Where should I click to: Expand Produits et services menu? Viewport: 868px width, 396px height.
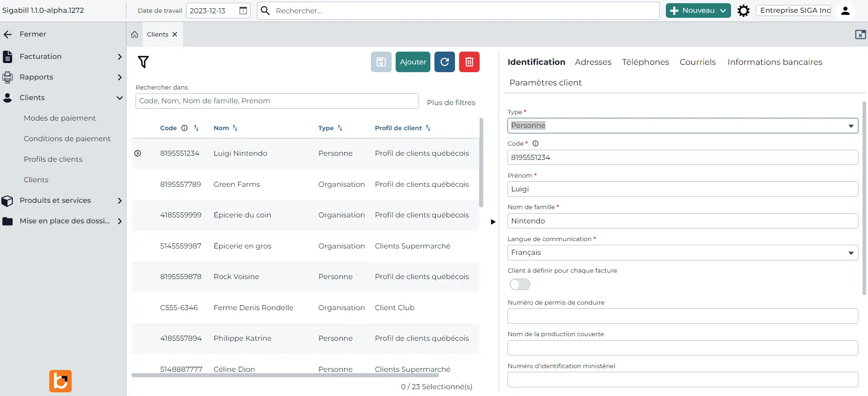[120, 201]
